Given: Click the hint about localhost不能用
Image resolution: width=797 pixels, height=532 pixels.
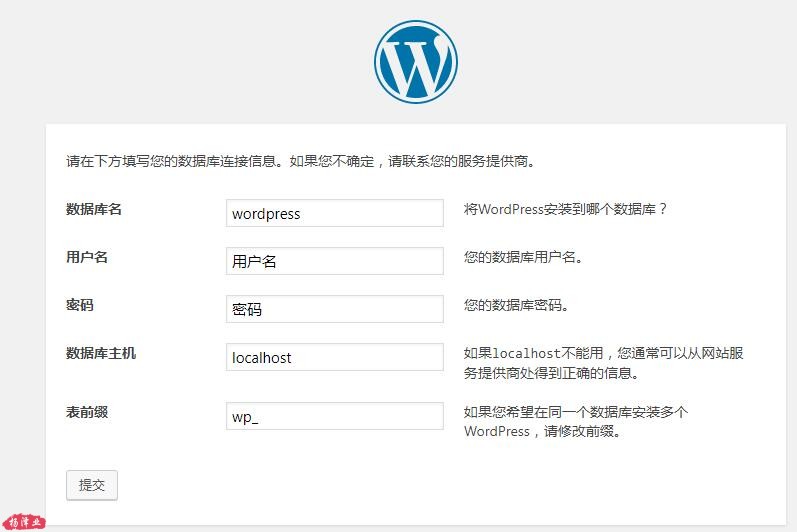Looking at the screenshot, I should point(603,363).
